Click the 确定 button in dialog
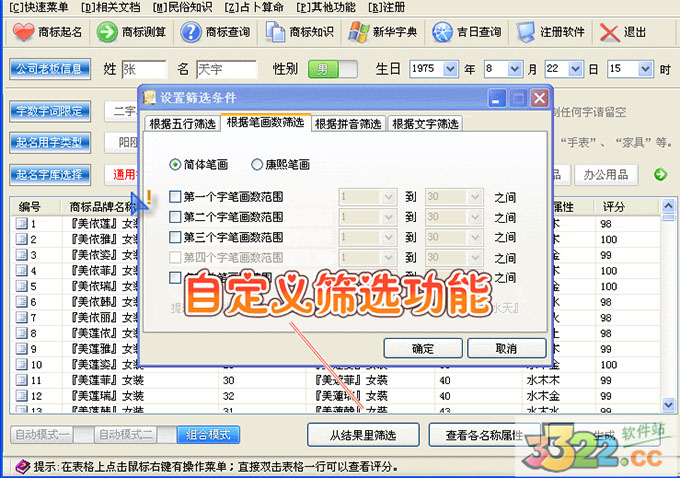Screen dimensions: 680x478 [423, 348]
